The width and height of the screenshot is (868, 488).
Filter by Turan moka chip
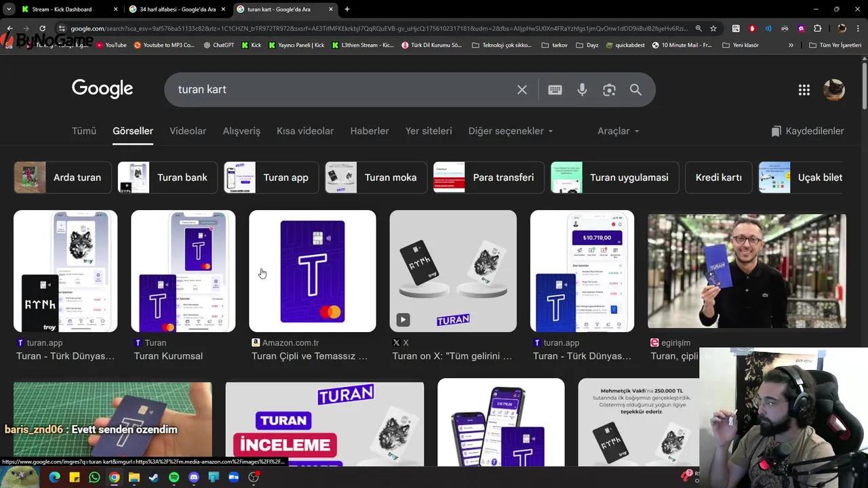click(x=376, y=178)
